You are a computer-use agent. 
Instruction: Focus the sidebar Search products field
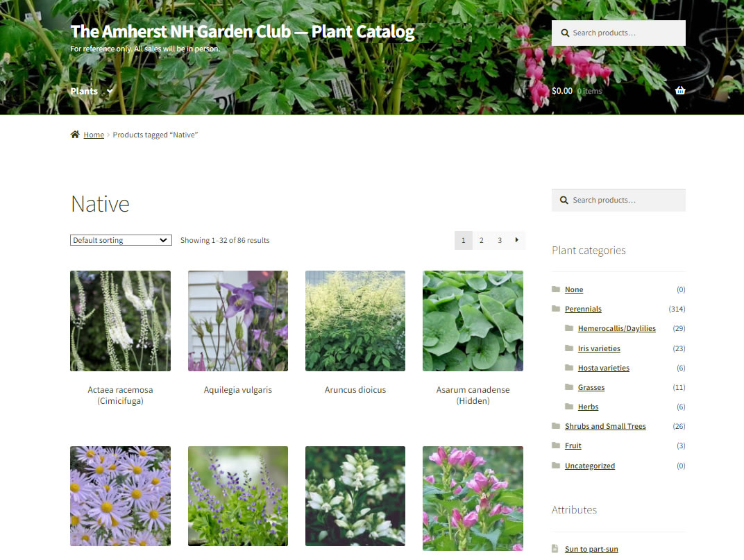tap(619, 201)
